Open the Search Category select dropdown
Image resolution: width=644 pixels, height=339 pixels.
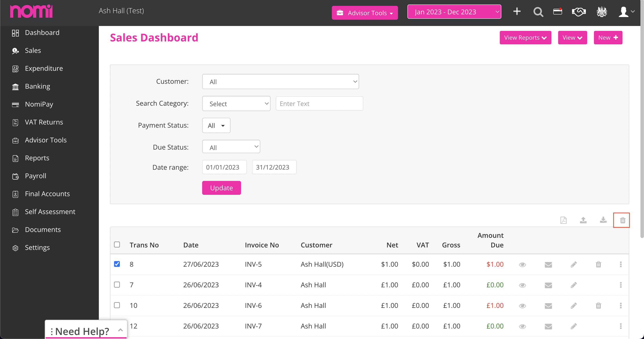coord(236,104)
